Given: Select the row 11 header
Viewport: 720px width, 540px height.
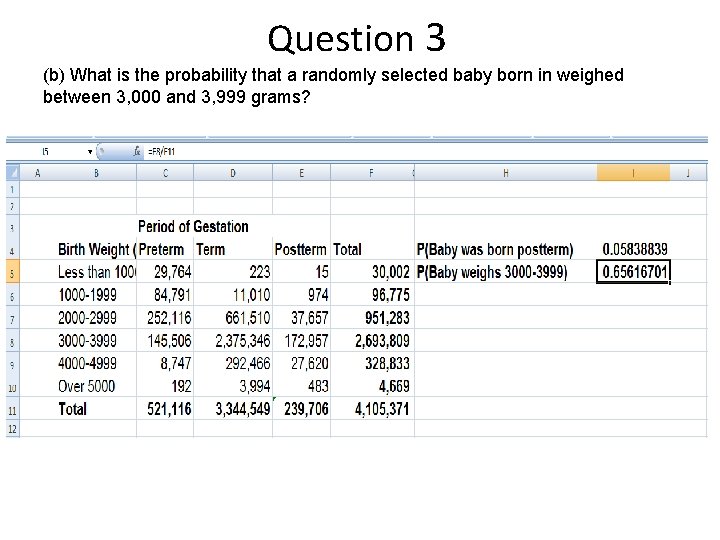Looking at the screenshot, I should 12,409.
